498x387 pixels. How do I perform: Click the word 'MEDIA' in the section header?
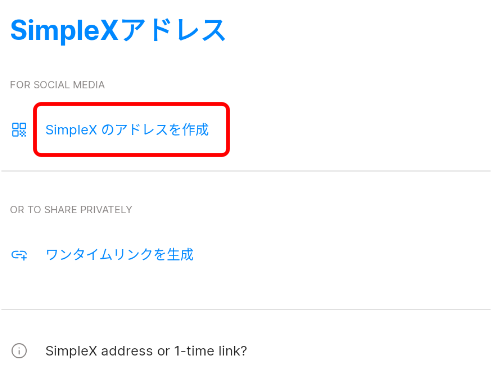tap(89, 85)
